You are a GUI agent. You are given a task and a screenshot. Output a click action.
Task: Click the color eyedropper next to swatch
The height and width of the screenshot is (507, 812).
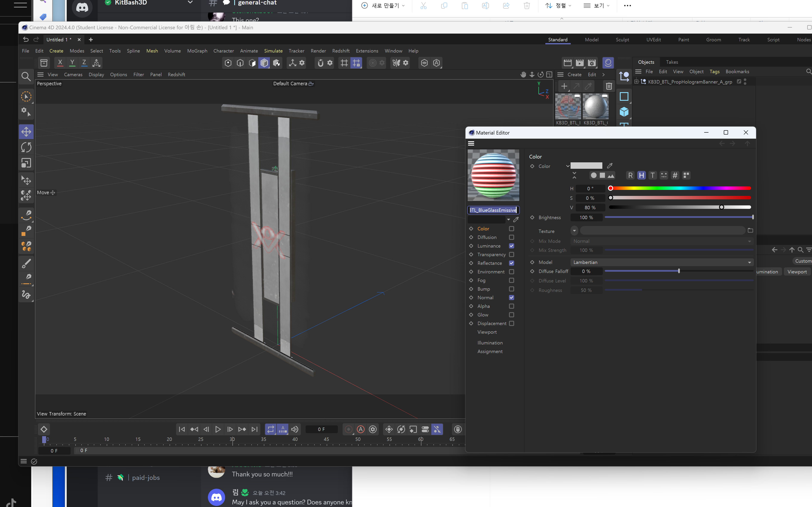(x=610, y=166)
